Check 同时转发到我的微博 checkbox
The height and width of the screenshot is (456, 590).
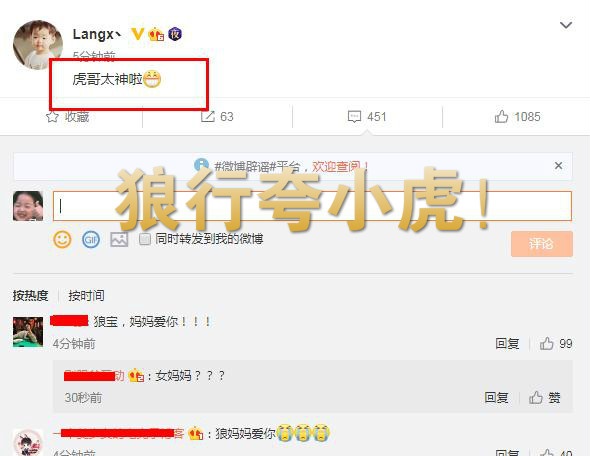pos(145,239)
